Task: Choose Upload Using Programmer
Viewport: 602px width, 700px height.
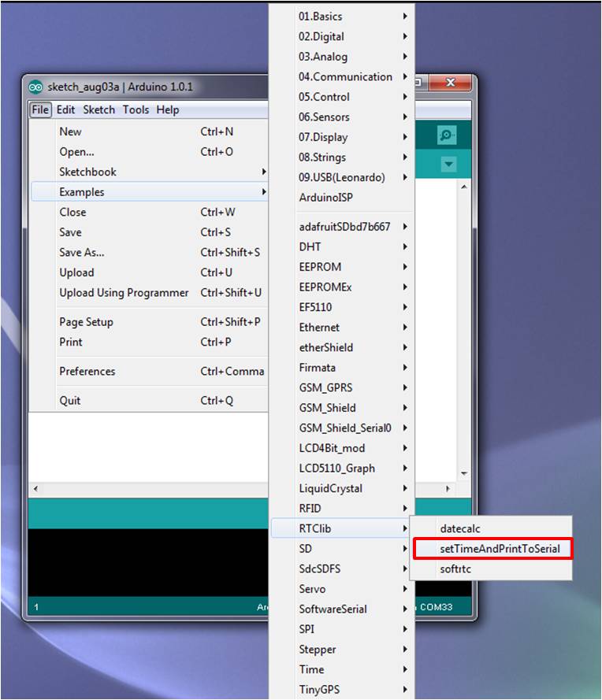Action: click(149, 293)
